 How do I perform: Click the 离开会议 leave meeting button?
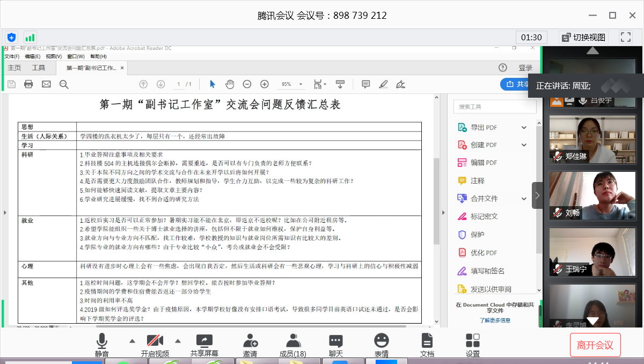(595, 345)
